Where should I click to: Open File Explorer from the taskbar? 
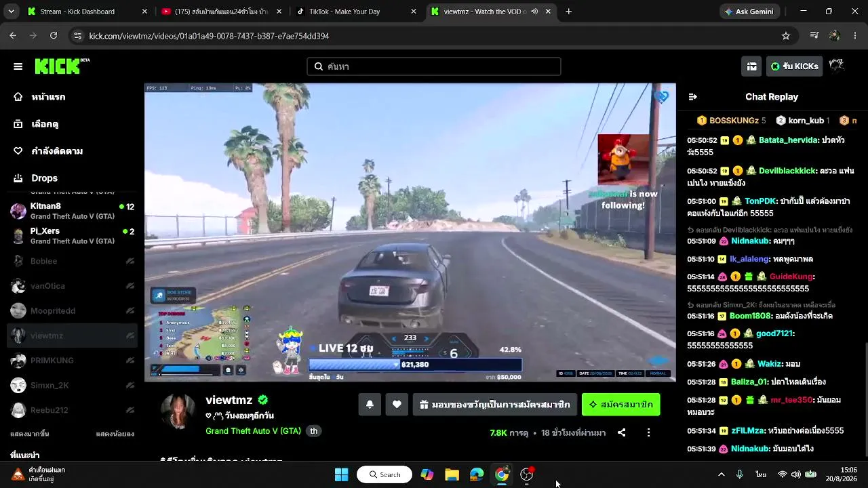tap(452, 474)
